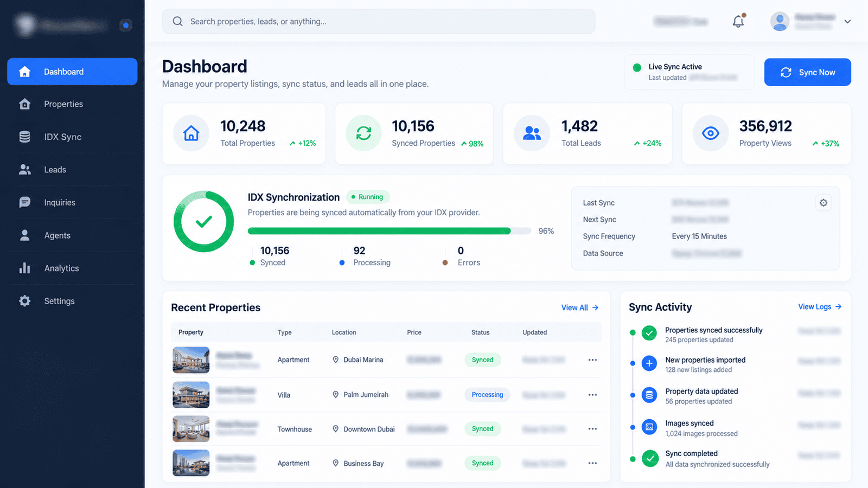Focus the search properties input field
The image size is (868, 488).
(379, 22)
